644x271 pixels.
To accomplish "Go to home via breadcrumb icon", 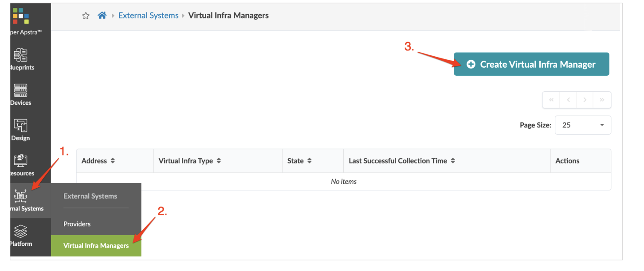I will tap(102, 15).
